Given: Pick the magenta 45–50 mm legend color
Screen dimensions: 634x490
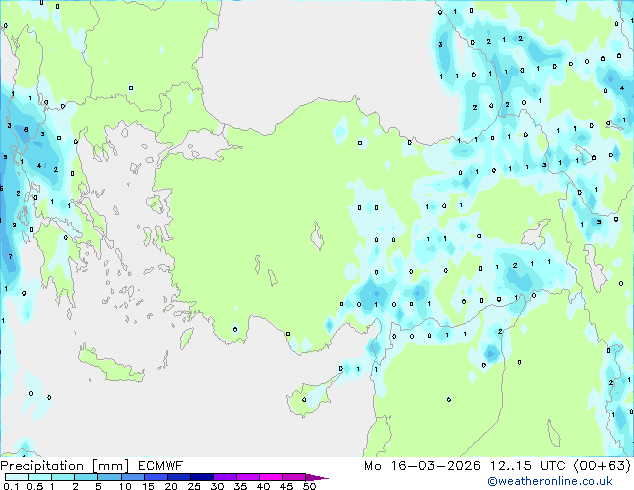Looking at the screenshot, I should pos(298,477).
